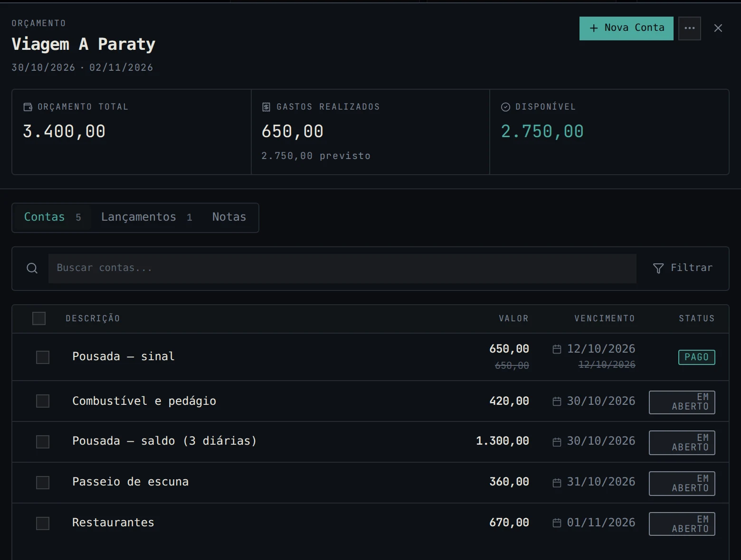Viewport: 741px width, 560px height.
Task: Open the three-dots more options menu
Action: (x=689, y=28)
